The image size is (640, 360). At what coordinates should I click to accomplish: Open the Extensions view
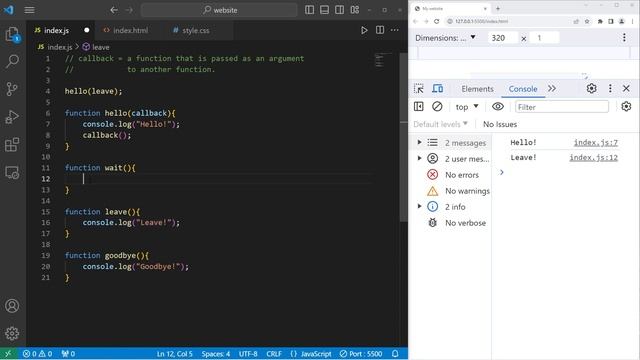[12, 145]
